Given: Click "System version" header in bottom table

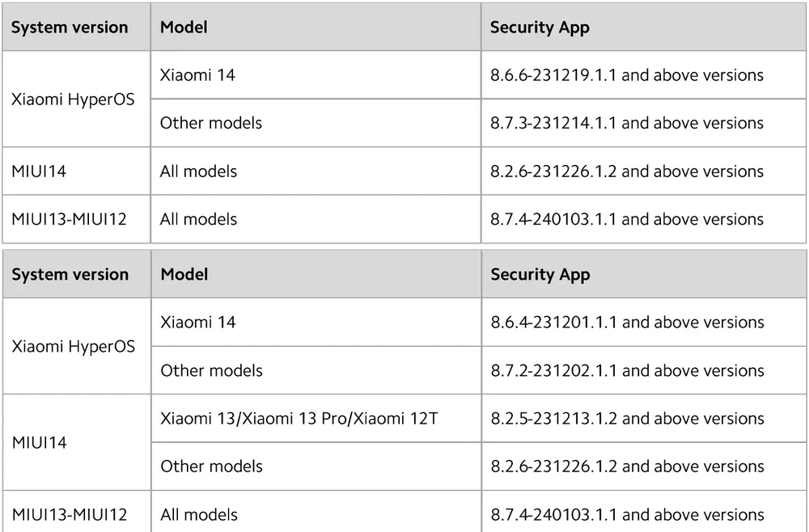Looking at the screenshot, I should pos(70,274).
